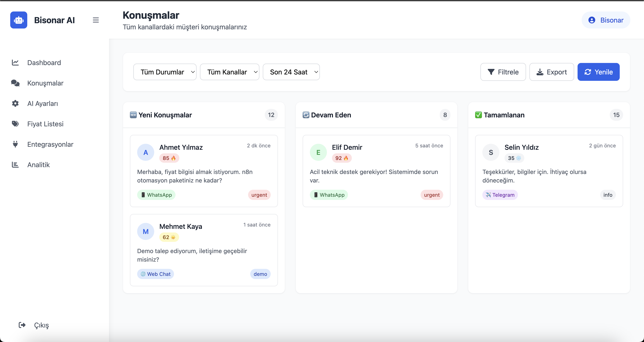The width and height of the screenshot is (644, 342).
Task: Open the Tüm Durumlar status dropdown
Action: [165, 72]
